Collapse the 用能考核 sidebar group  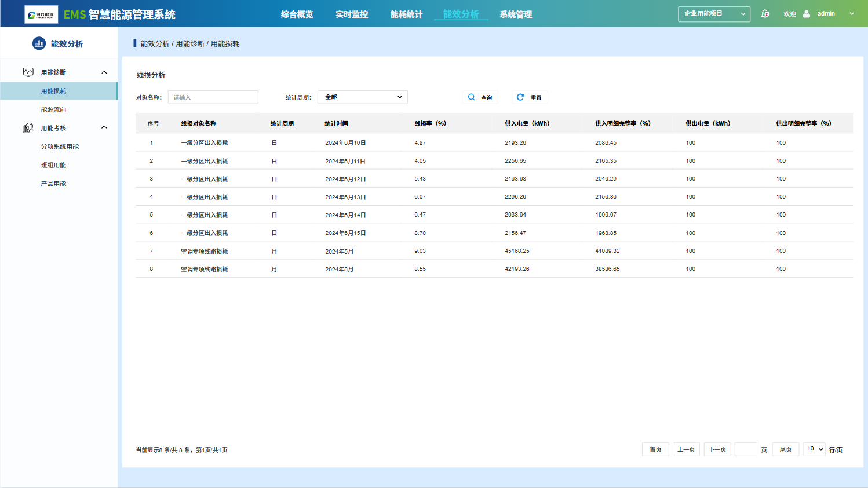[x=104, y=127]
